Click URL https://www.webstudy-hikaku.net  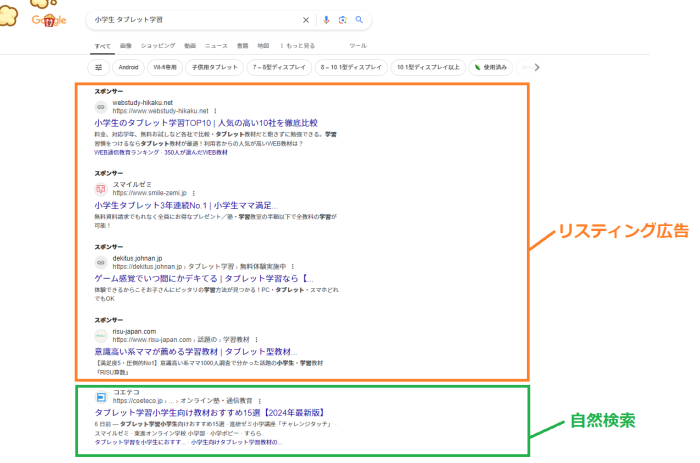[160, 111]
